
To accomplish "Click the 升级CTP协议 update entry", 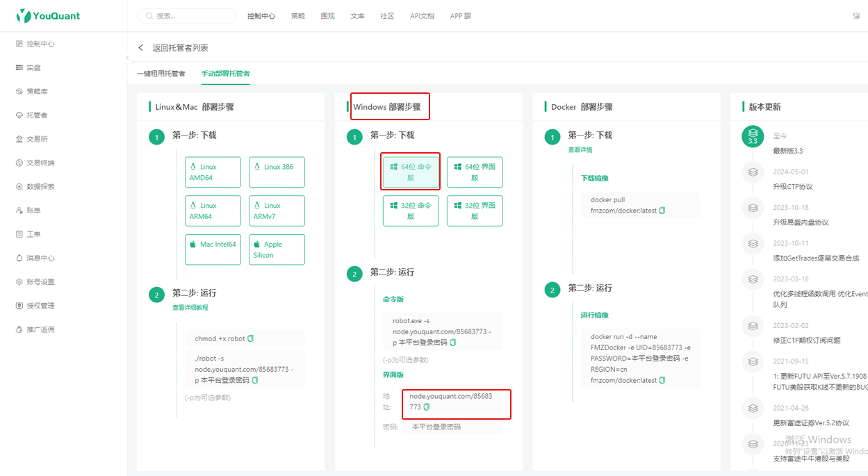I will 793,187.
